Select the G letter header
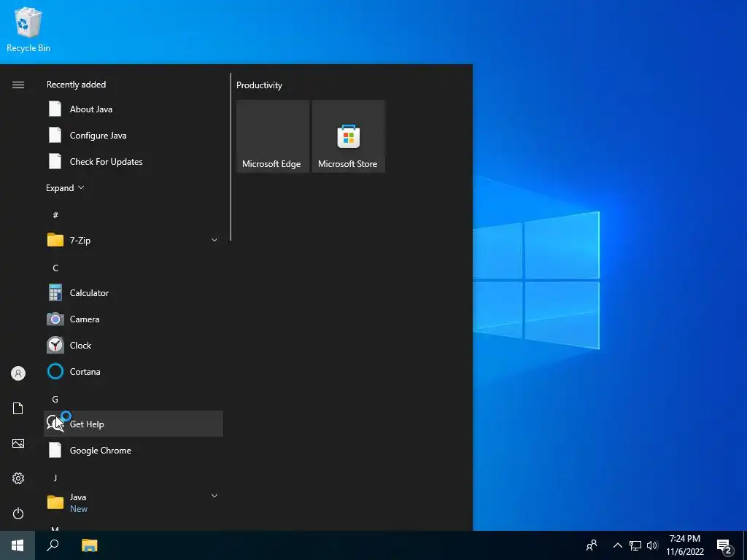 pyautogui.click(x=55, y=399)
